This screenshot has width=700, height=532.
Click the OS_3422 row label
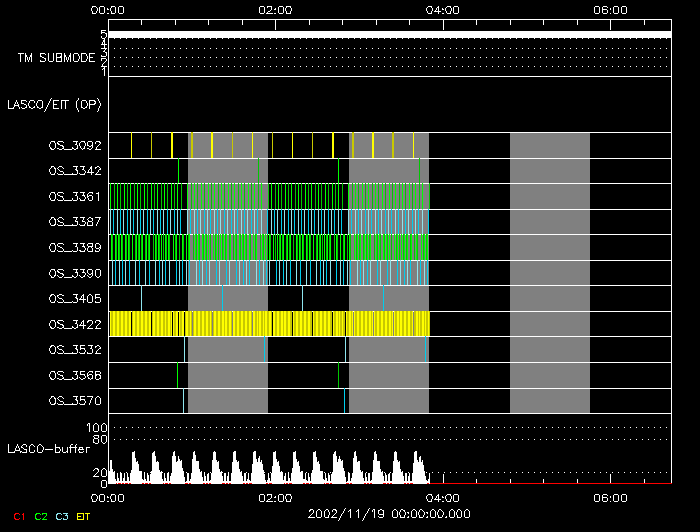[75, 324]
